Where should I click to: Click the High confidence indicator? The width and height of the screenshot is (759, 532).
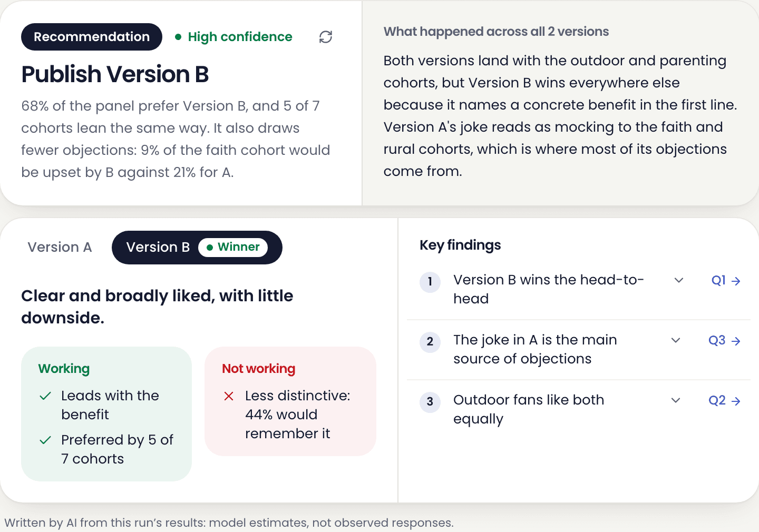coord(233,37)
